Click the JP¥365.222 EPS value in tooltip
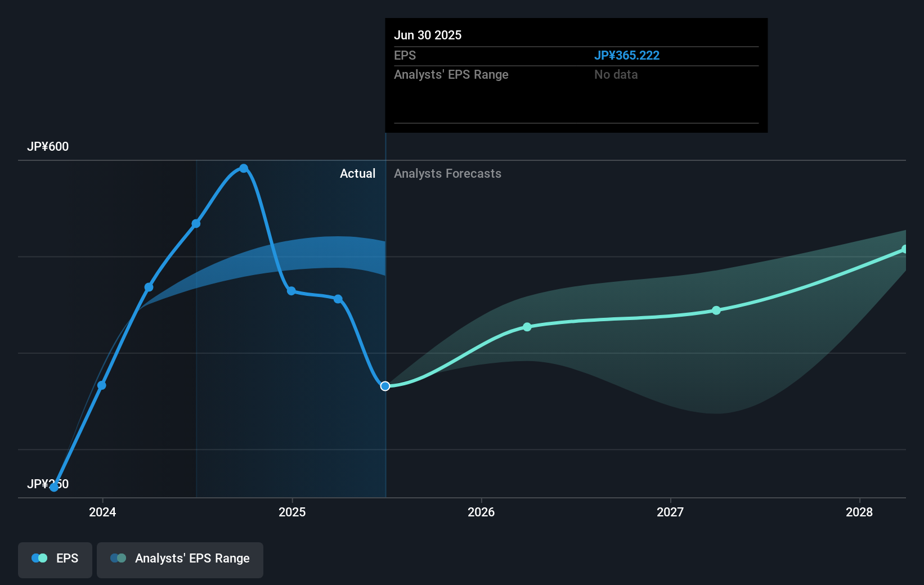This screenshot has height=585, width=924. pyautogui.click(x=627, y=55)
